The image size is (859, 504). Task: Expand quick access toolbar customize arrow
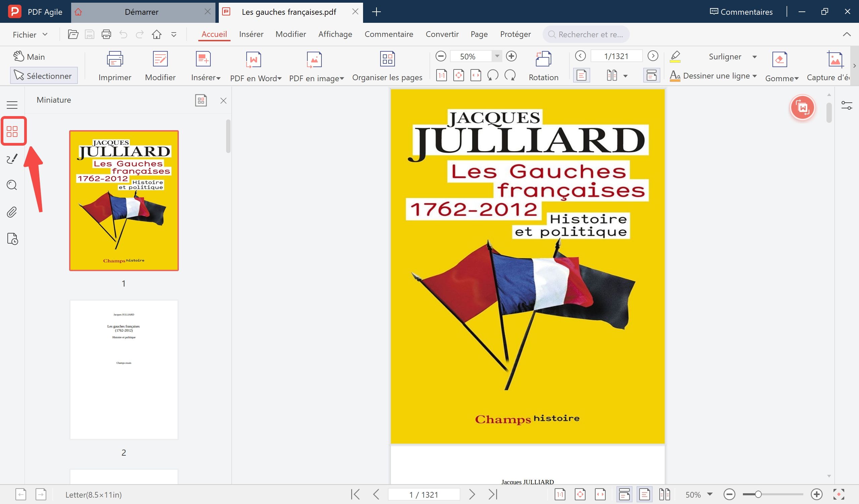click(x=174, y=35)
